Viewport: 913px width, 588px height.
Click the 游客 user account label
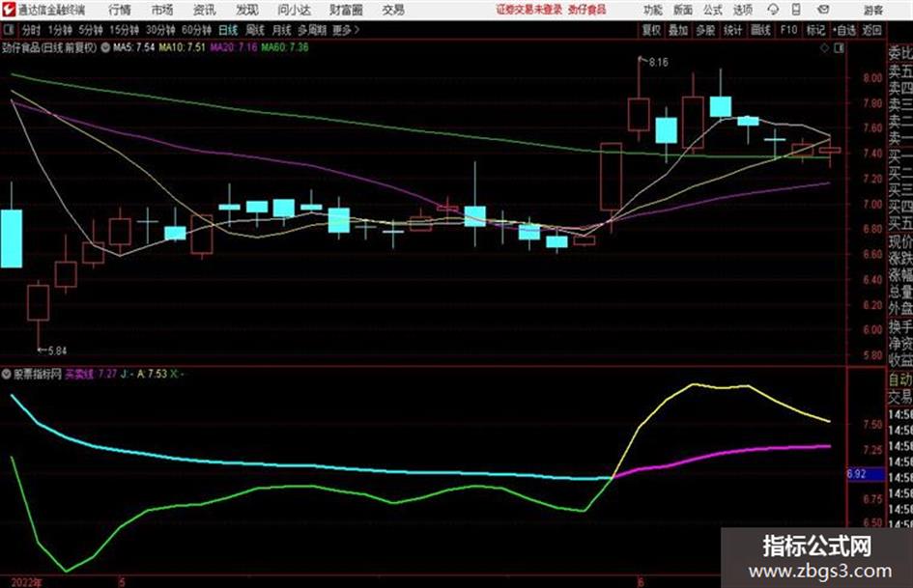873,10
